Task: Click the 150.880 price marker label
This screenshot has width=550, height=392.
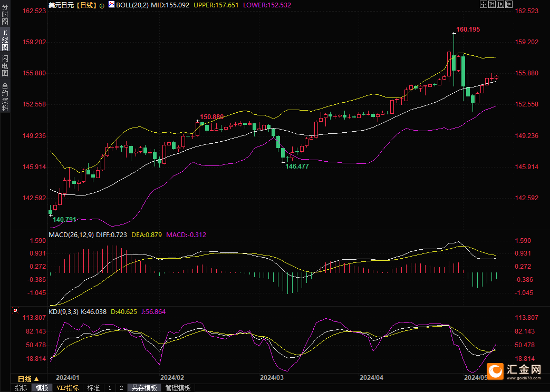Action: tap(212, 117)
